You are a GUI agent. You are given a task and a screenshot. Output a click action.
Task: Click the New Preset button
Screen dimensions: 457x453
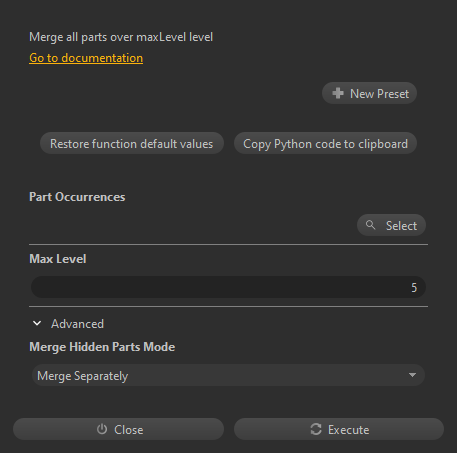369,93
